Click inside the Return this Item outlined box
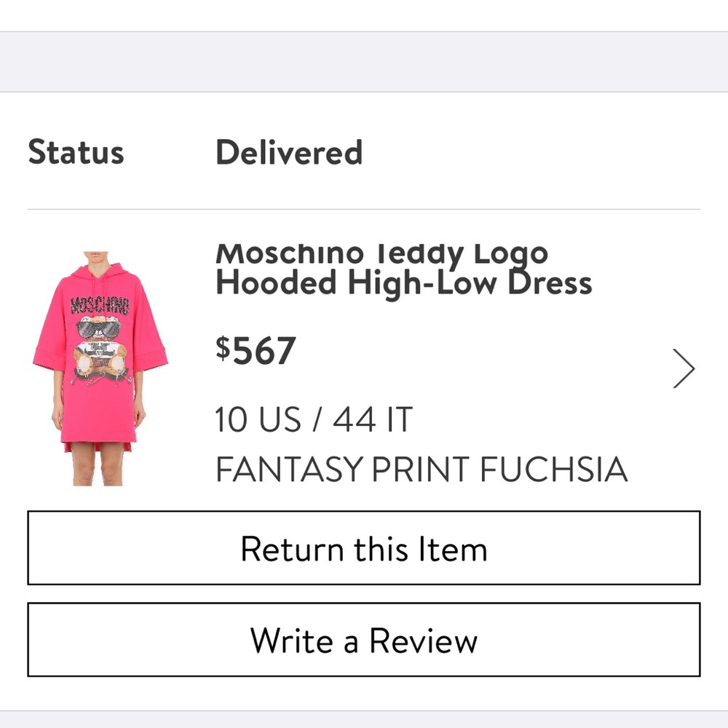Viewport: 728px width, 728px height. (364, 550)
